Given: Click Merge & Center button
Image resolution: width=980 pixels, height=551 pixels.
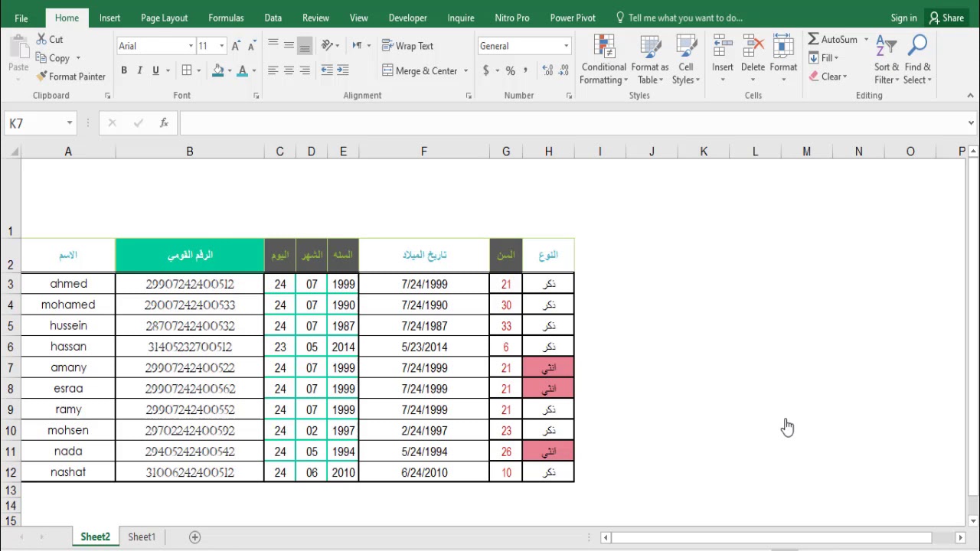Looking at the screenshot, I should click(x=420, y=70).
